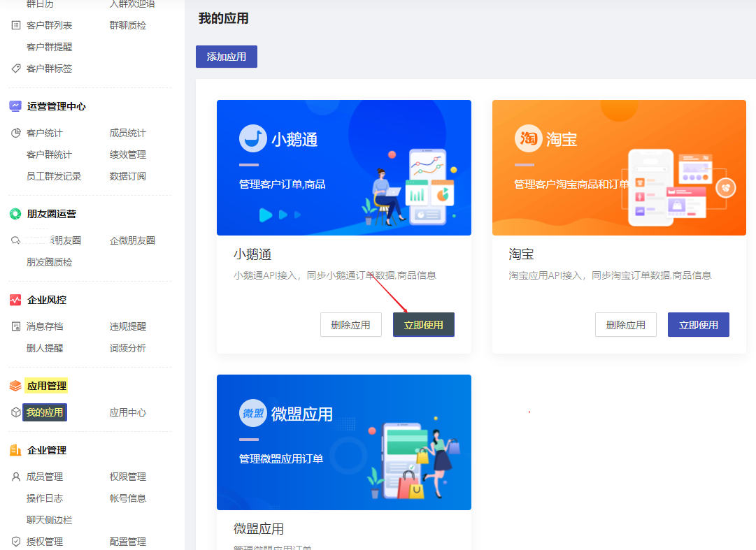Viewport: 756px width, 550px height.
Task: Open the 客户群列表 menu item
Action: (x=49, y=25)
